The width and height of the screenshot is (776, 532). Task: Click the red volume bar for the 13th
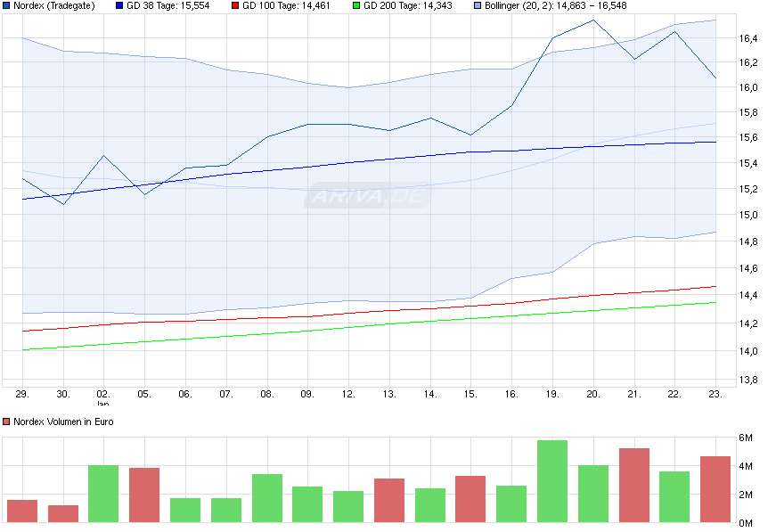389,500
